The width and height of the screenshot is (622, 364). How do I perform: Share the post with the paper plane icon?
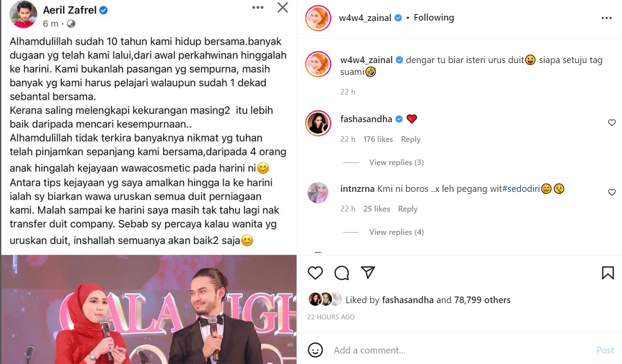pyautogui.click(x=368, y=272)
